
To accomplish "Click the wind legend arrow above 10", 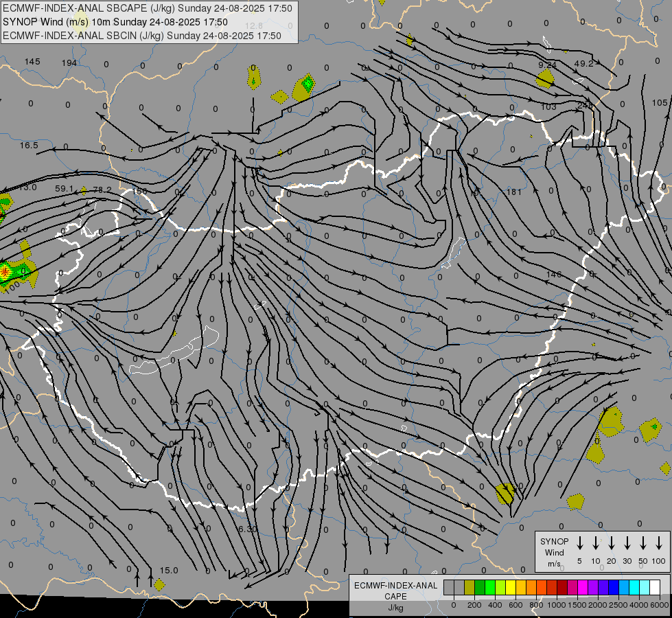I will click(x=596, y=543).
